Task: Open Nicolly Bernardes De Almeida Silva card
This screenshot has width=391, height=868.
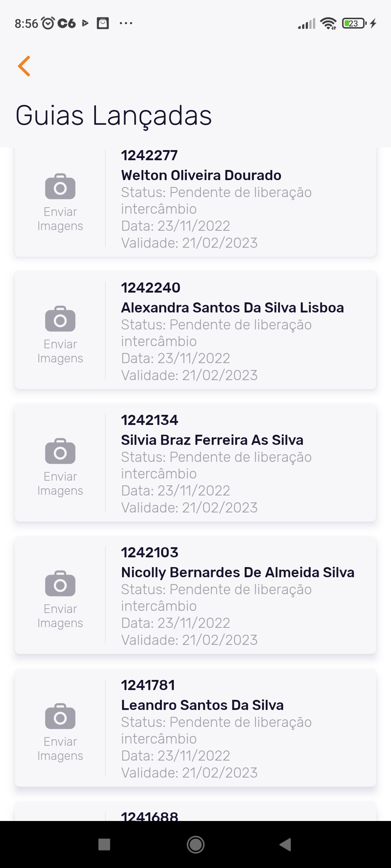Action: (x=237, y=573)
